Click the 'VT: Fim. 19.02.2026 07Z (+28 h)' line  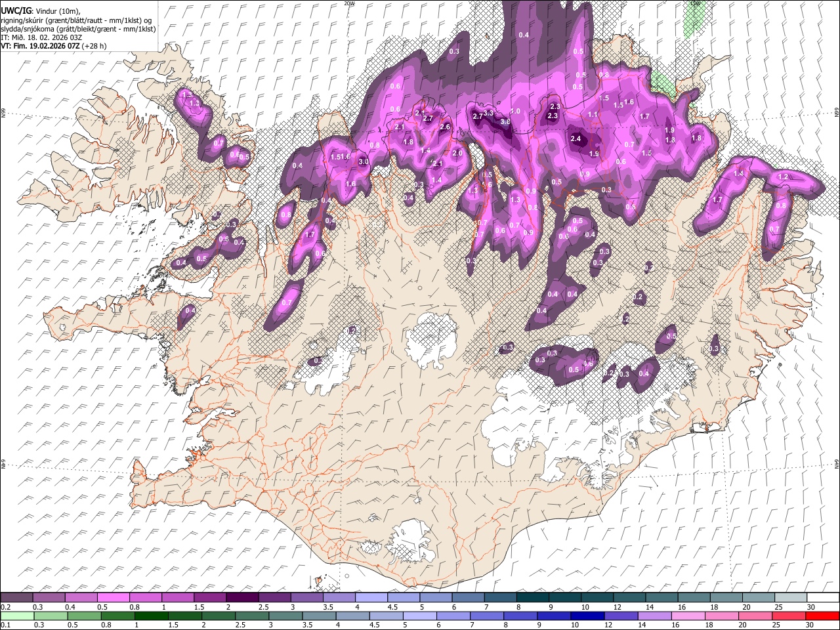(x=54, y=46)
